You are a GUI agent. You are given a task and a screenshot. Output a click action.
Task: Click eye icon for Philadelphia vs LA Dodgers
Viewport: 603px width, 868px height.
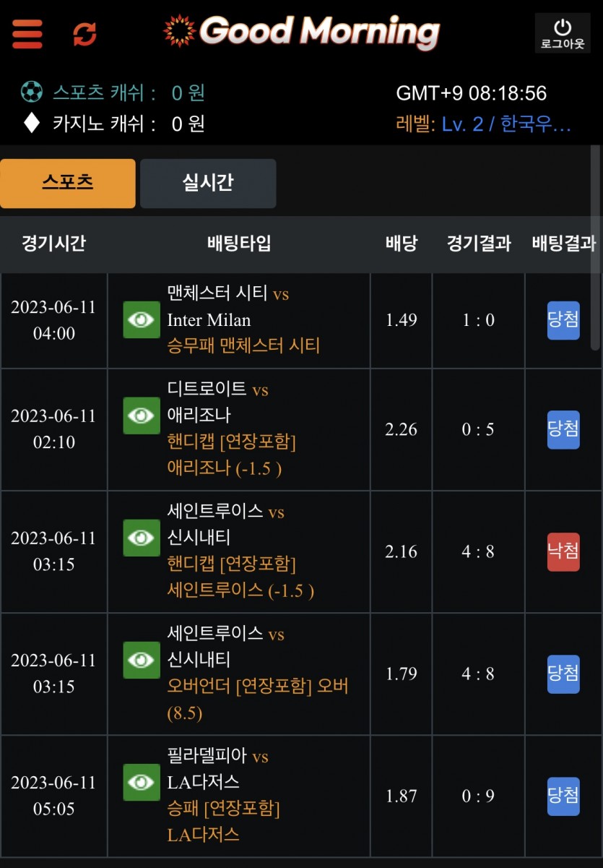142,782
